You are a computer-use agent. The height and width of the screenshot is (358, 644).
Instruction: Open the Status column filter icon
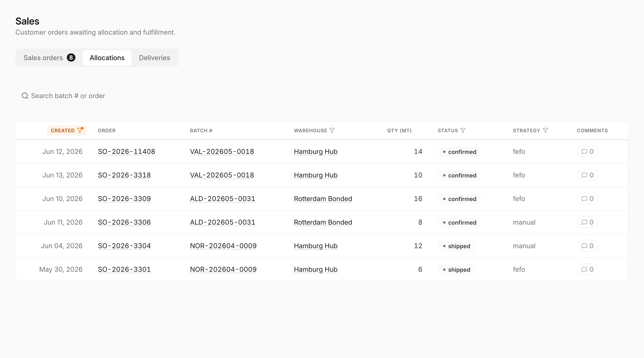tap(463, 131)
